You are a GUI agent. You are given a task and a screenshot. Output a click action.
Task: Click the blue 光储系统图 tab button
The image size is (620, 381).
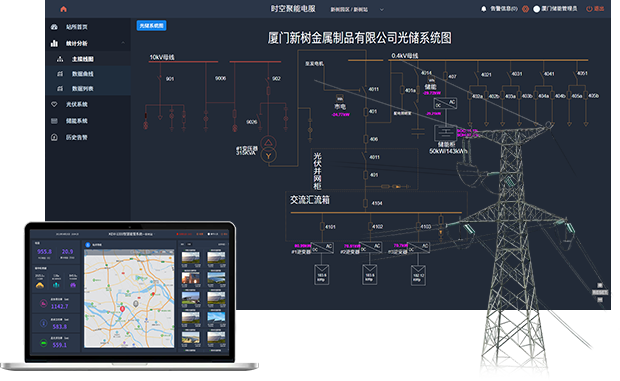click(151, 25)
